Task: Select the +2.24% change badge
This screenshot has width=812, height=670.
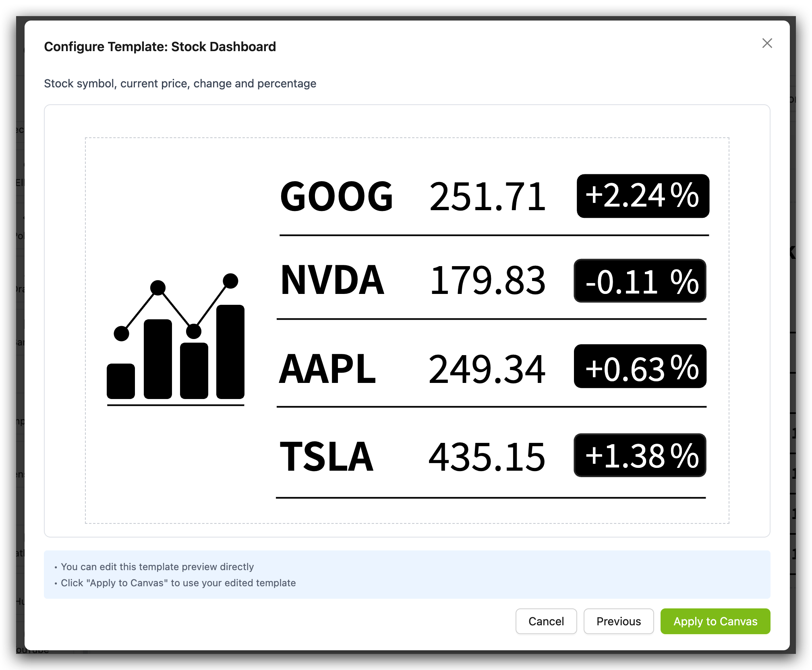Action: tap(643, 196)
